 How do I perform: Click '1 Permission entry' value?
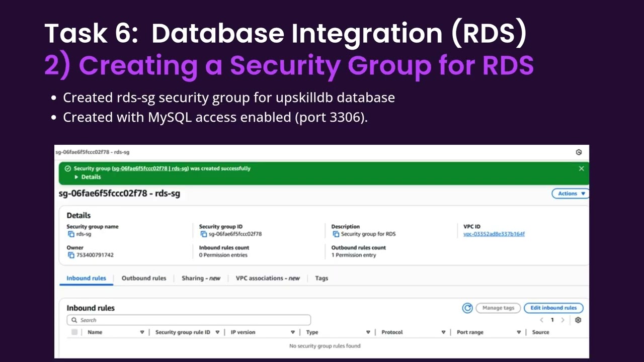click(x=354, y=255)
